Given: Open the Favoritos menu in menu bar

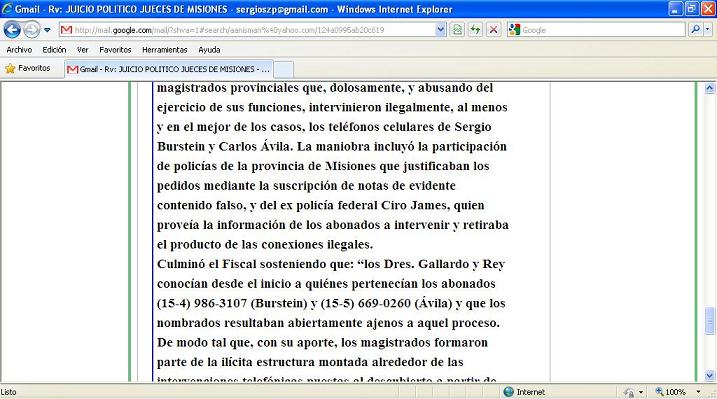Looking at the screenshot, I should tap(115, 50).
